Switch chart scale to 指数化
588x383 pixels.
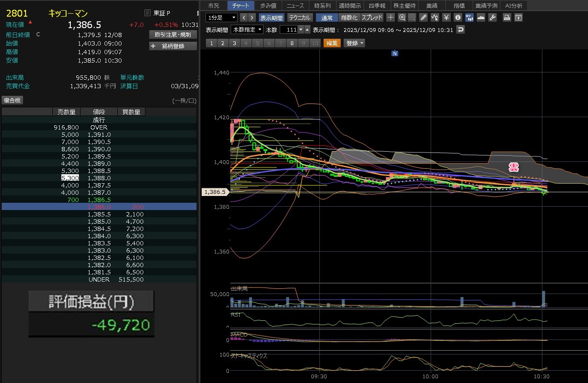[349, 17]
